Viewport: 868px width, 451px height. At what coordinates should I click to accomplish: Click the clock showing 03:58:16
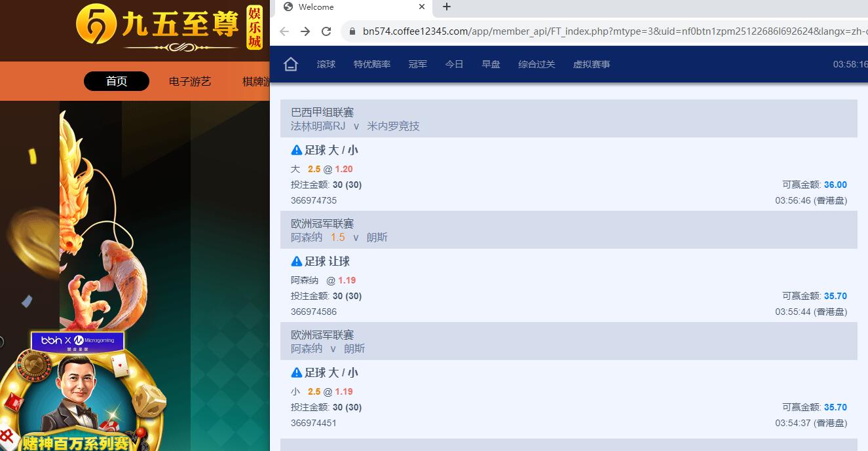[x=850, y=64]
